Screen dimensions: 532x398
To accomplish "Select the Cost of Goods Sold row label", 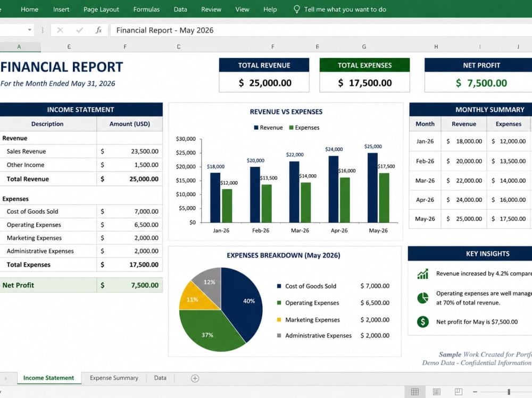I will pos(32,211).
